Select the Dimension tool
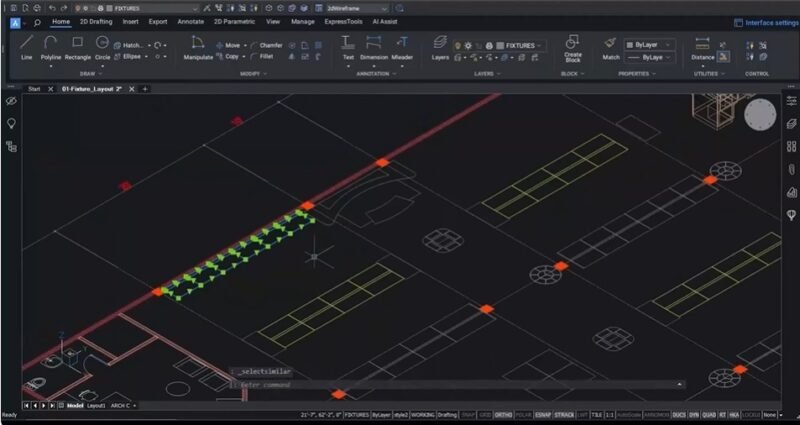Viewport: 800px width, 425px height. [x=374, y=48]
